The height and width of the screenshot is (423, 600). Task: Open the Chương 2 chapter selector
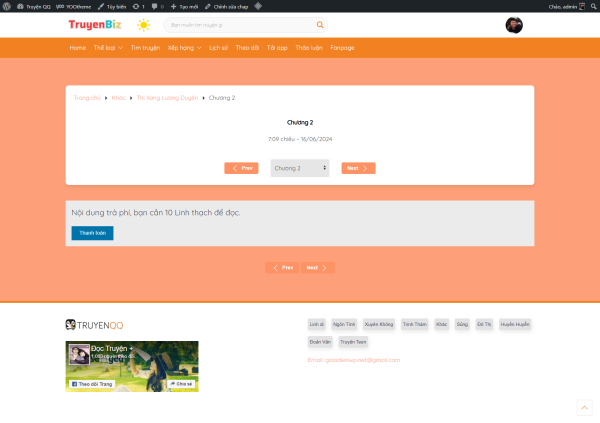pos(300,168)
